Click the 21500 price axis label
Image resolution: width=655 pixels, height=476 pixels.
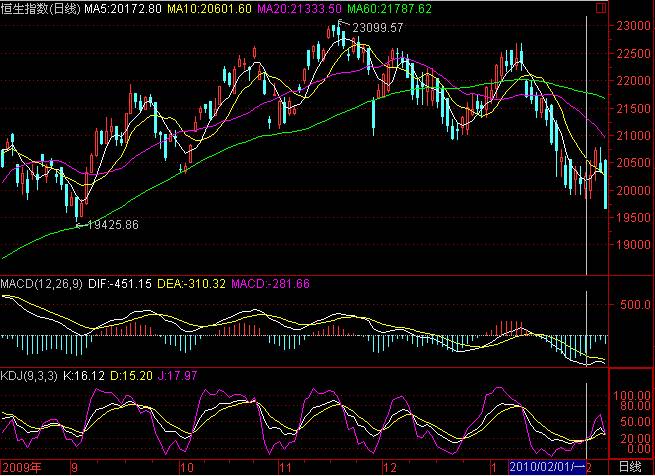[633, 108]
